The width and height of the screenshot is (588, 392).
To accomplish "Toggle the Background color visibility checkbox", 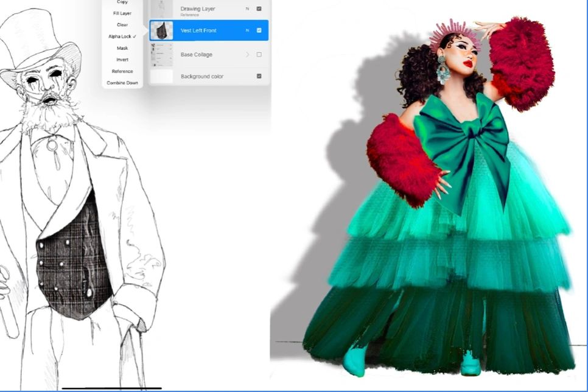I will [258, 75].
